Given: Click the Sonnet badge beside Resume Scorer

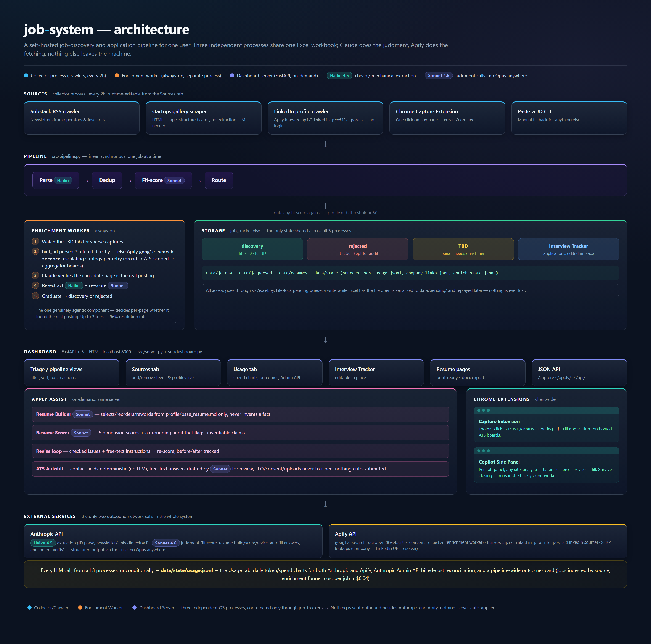Looking at the screenshot, I should [81, 433].
